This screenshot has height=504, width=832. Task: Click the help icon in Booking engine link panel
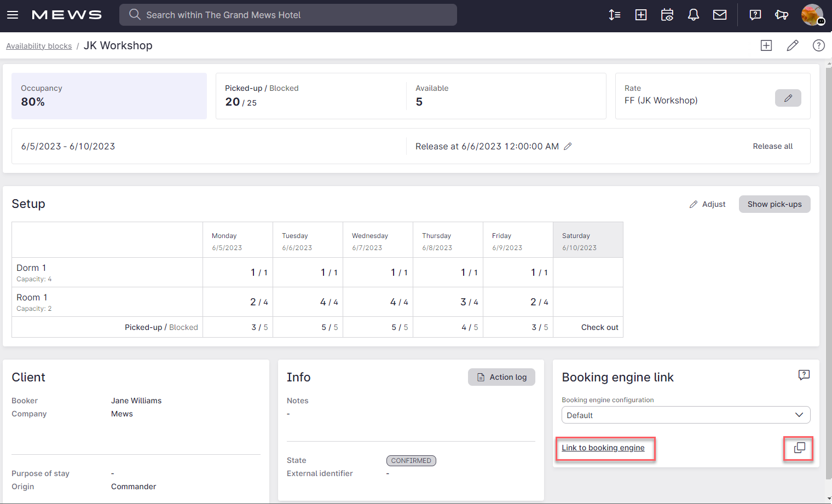(x=804, y=375)
